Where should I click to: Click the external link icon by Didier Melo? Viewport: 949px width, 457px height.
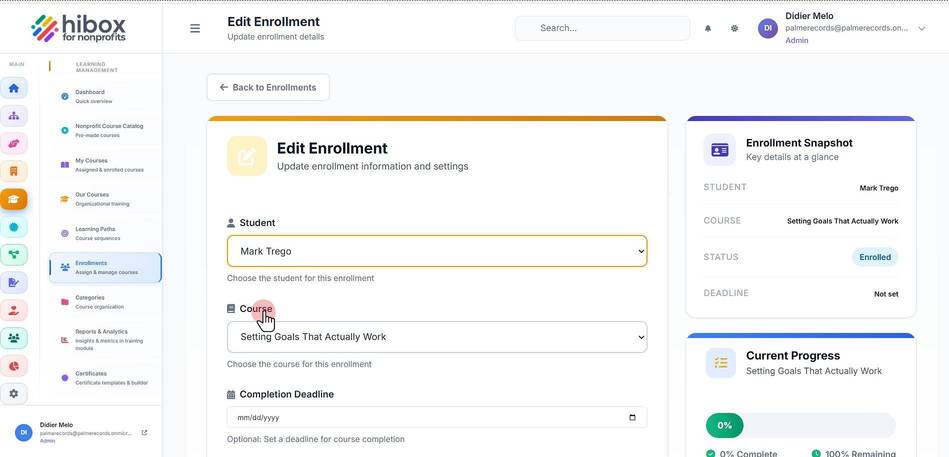click(144, 433)
